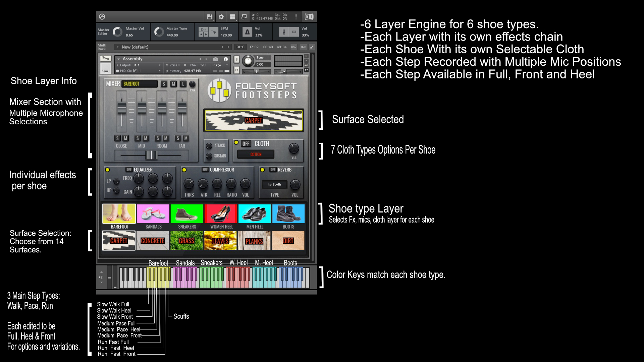Click the snapshot camera icon
The width and height of the screenshot is (644, 362).
[x=216, y=59]
